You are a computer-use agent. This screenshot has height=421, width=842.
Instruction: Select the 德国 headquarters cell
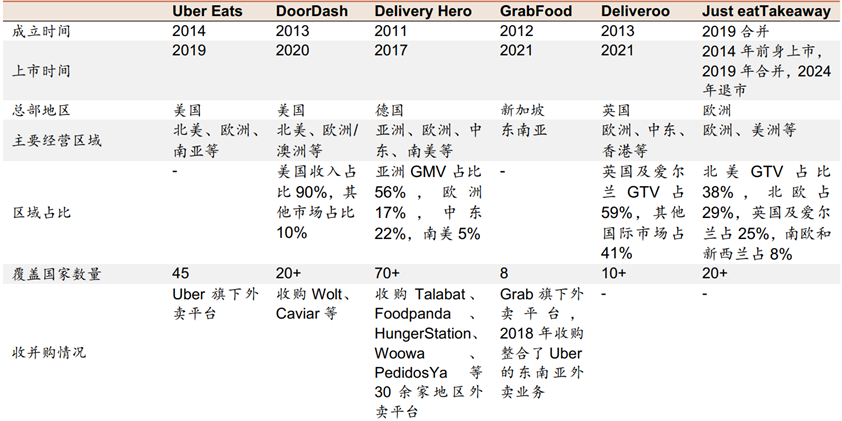point(391,111)
